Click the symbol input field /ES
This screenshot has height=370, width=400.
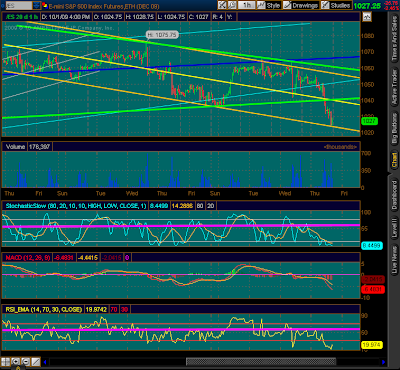point(18,6)
